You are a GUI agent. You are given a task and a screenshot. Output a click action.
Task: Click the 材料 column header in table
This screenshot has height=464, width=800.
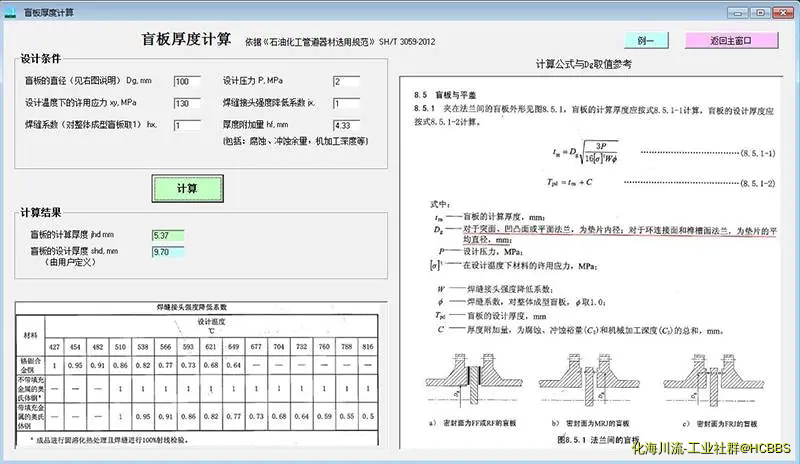[x=31, y=335]
